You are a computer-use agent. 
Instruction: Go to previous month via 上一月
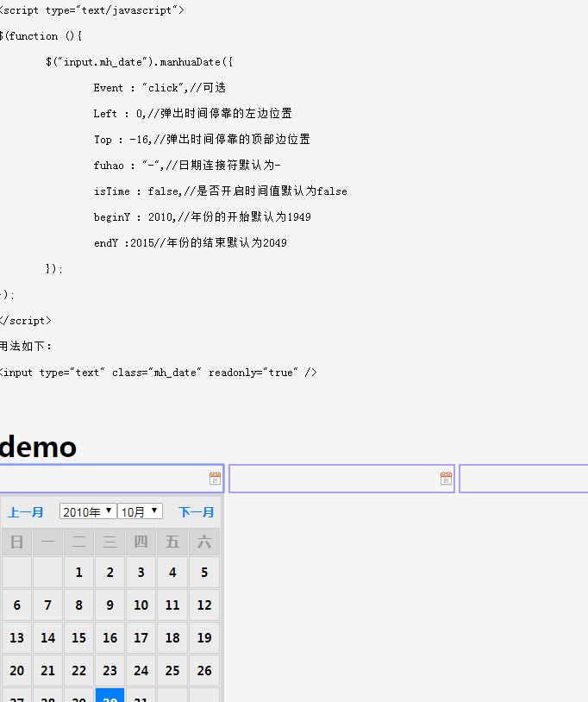click(26, 512)
